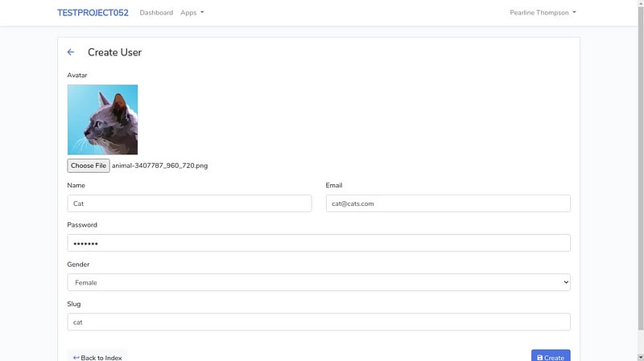Screen dimensions: 644x361
Task: Click the Create User heading text
Action: click(114, 52)
